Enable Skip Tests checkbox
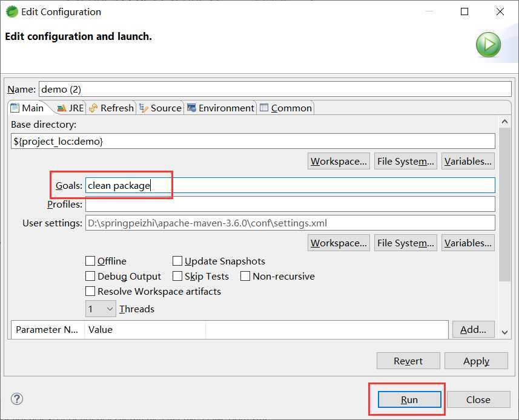Screen dimensions: 519x420 click(x=177, y=276)
